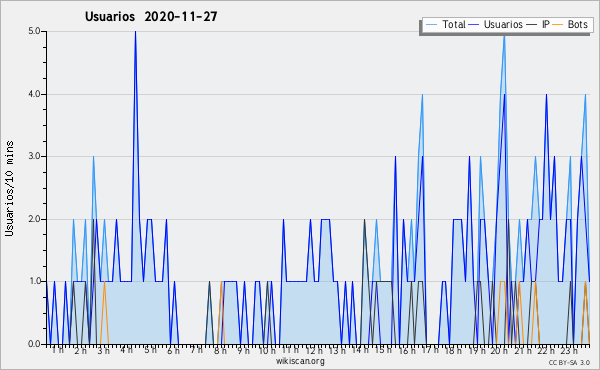Click the y-axis label '0.0'
This screenshot has width=600, height=370.
(x=34, y=344)
